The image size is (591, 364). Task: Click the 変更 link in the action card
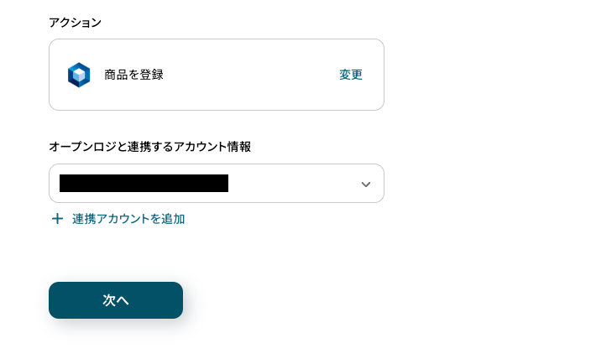pos(351,75)
